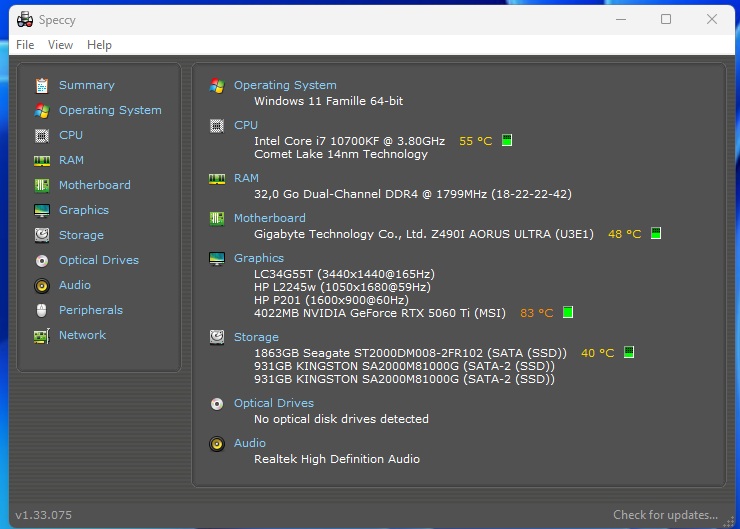The height and width of the screenshot is (529, 740).
Task: Click the CPU heading link in summary
Action: (x=246, y=126)
